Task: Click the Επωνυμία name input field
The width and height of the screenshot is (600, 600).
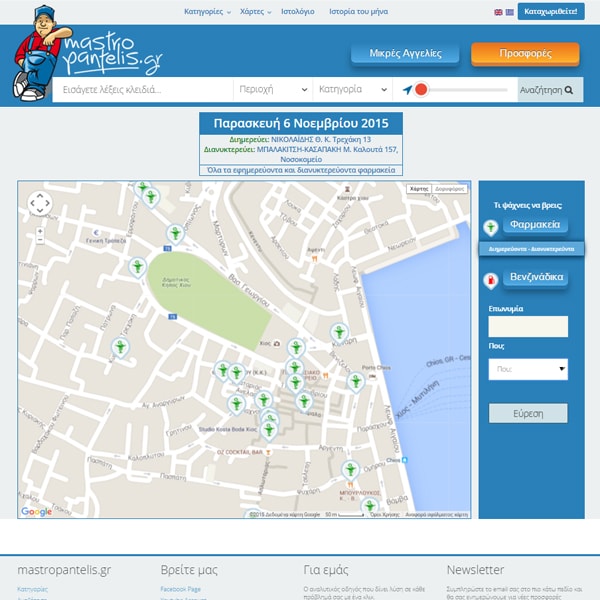Action: pyautogui.click(x=528, y=327)
